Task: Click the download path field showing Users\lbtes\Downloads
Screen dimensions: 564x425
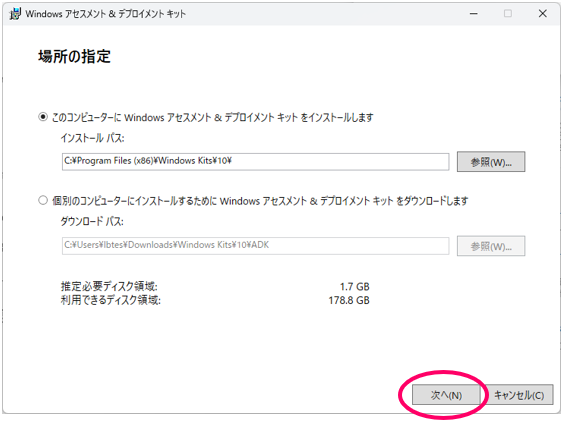Action: (255, 246)
